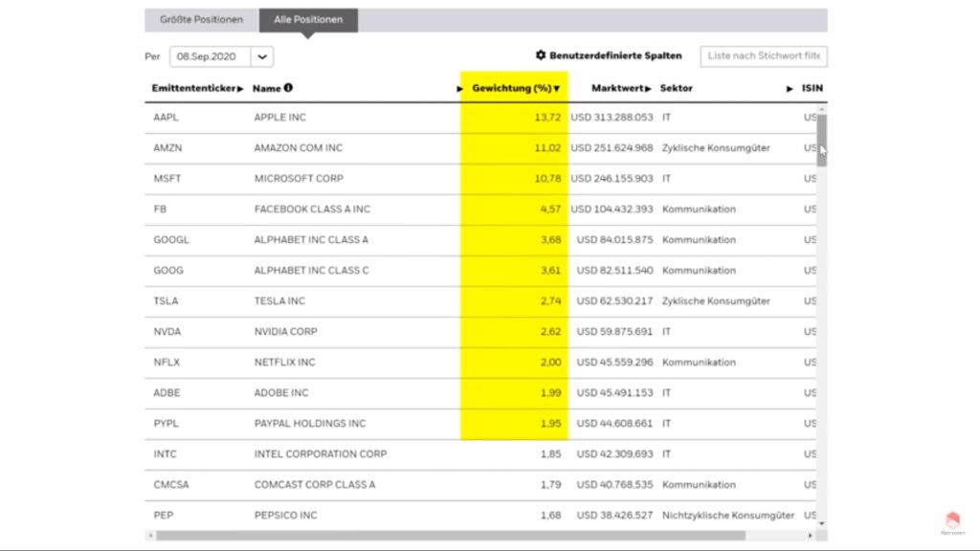Click USD 313.288.053 market value
This screenshot has width=980, height=551.
coord(612,118)
